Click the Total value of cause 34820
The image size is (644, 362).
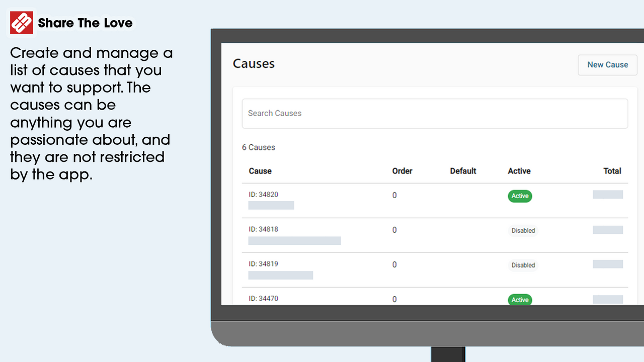coord(607,194)
